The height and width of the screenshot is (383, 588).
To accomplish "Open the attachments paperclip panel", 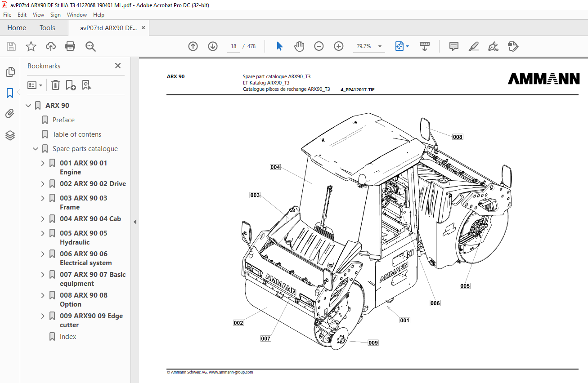I will pyautogui.click(x=10, y=114).
